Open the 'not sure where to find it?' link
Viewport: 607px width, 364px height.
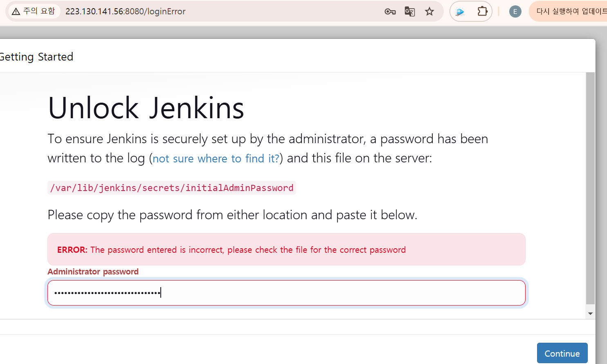coord(216,158)
